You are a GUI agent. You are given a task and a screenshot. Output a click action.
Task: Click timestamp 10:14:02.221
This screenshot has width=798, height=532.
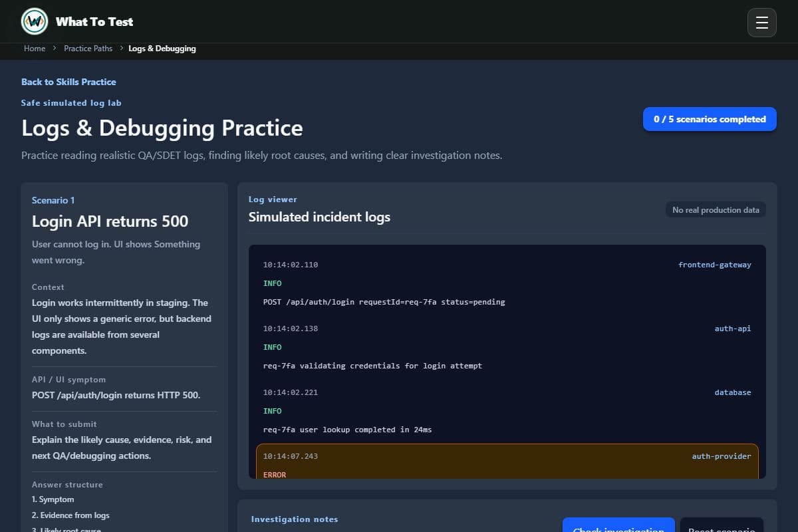coord(291,392)
